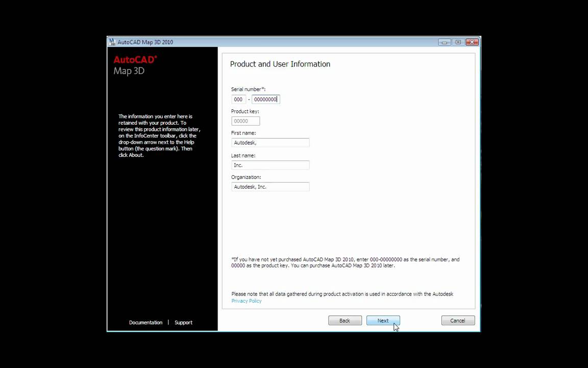This screenshot has height=368, width=588.
Task: Click the serial number prefix field
Action: click(x=238, y=100)
